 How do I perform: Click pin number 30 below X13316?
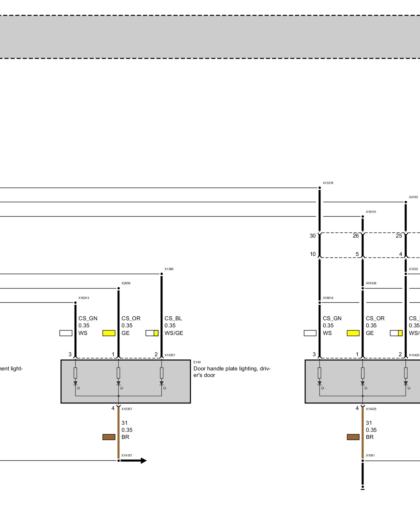tap(313, 236)
